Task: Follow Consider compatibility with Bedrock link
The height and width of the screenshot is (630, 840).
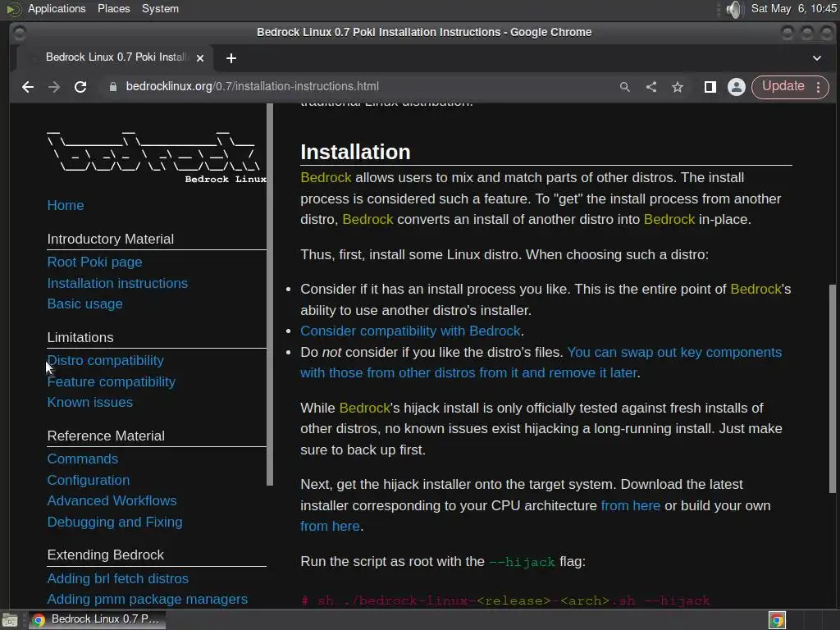Action: (x=410, y=331)
